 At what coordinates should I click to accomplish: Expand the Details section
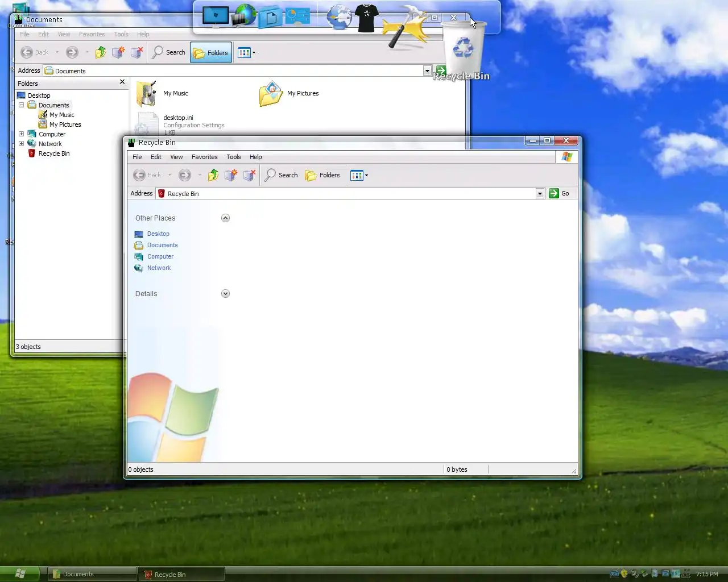click(x=225, y=294)
